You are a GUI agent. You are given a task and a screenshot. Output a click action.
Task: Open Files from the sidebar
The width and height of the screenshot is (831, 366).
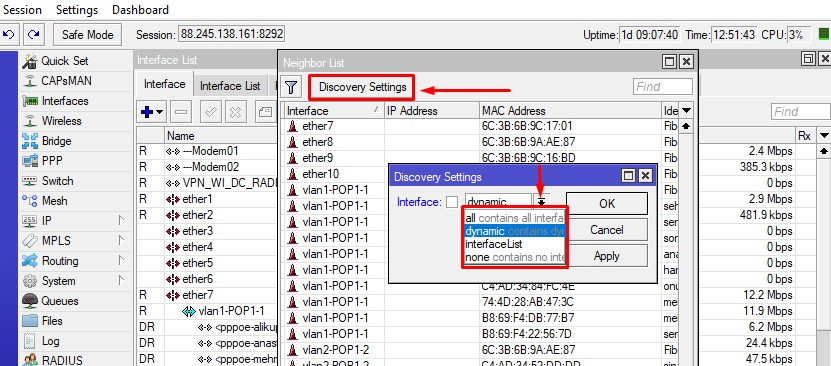click(52, 321)
